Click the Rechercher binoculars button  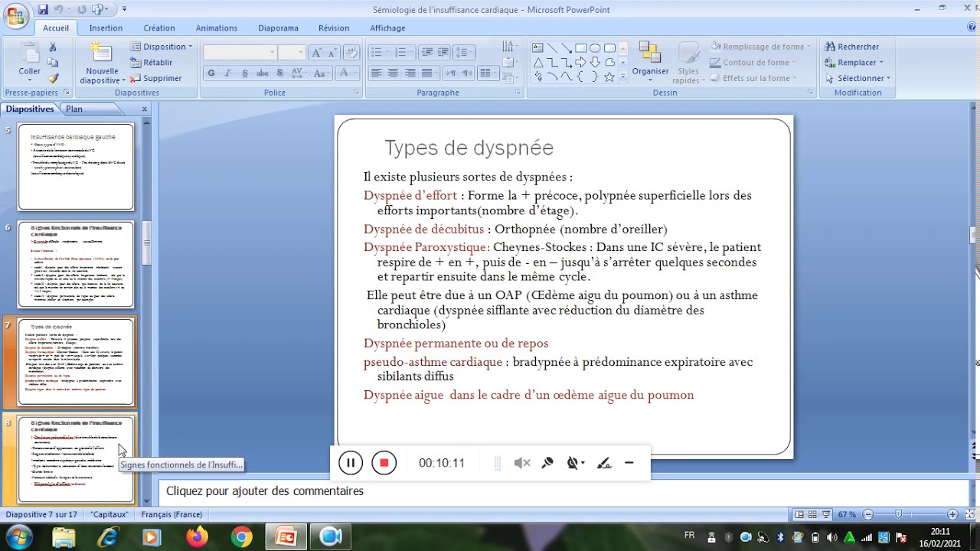[851, 47]
